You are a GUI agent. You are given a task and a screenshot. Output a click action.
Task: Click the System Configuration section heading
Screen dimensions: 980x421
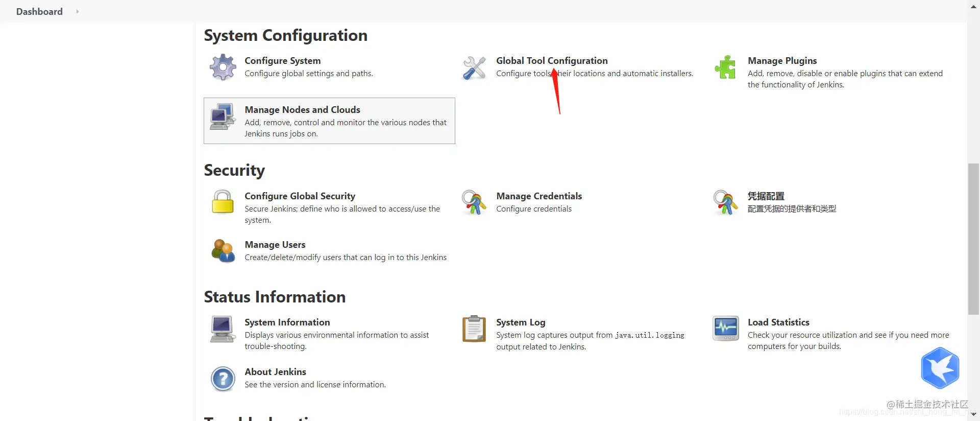(x=286, y=35)
